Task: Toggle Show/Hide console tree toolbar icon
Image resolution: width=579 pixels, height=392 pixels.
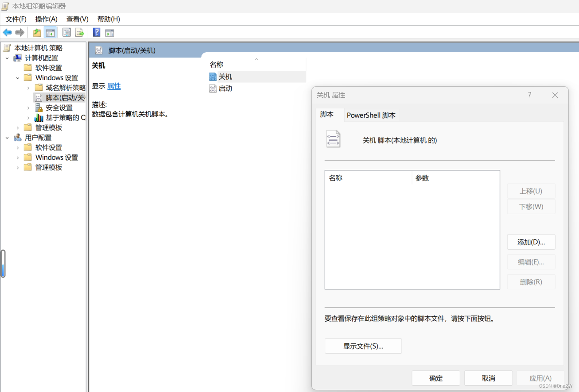Action: point(51,32)
